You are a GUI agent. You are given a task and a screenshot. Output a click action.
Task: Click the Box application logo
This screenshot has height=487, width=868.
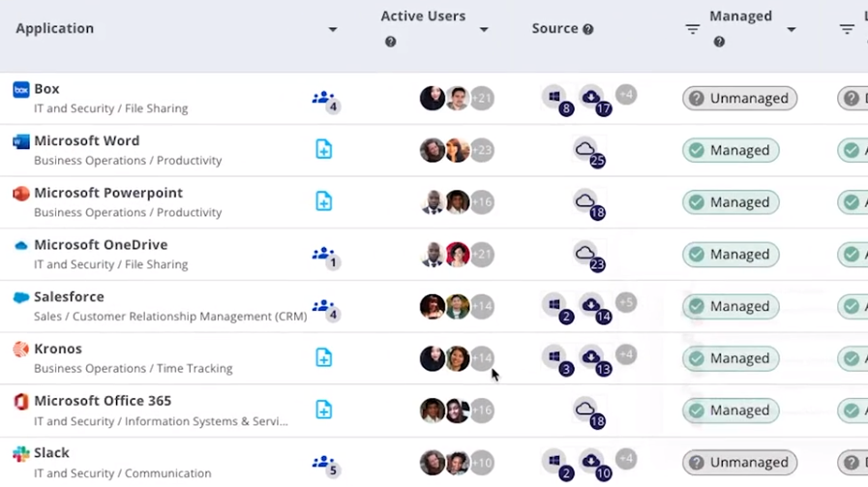point(21,89)
